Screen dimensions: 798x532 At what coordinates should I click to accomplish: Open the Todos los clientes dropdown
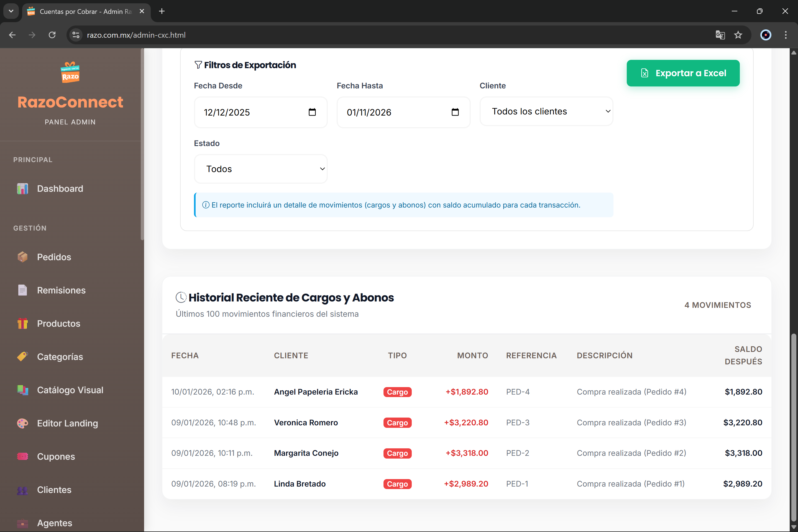point(546,111)
